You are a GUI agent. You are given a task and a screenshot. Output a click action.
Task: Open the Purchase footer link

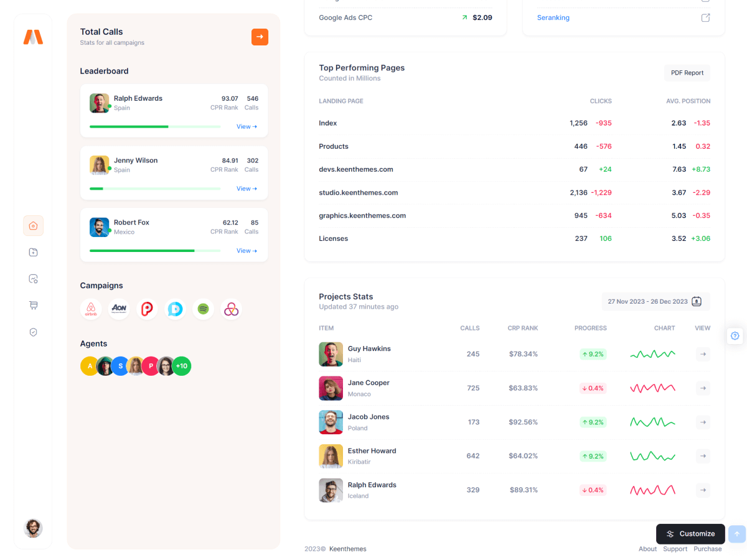(707, 549)
